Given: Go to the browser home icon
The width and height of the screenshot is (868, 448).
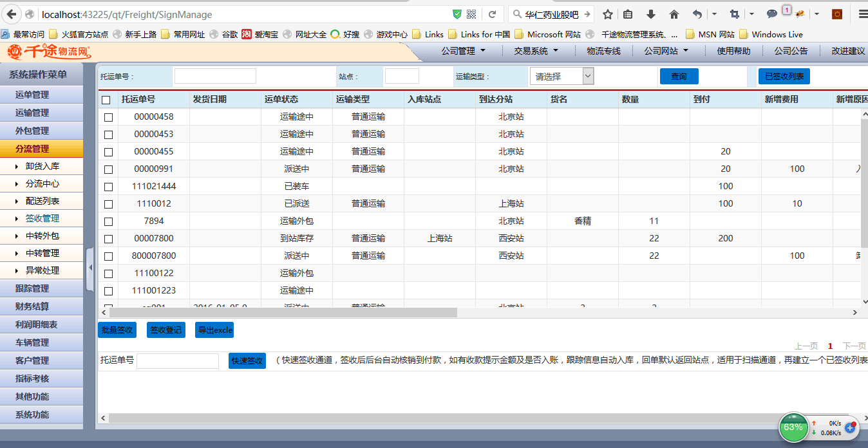Looking at the screenshot, I should (x=674, y=14).
